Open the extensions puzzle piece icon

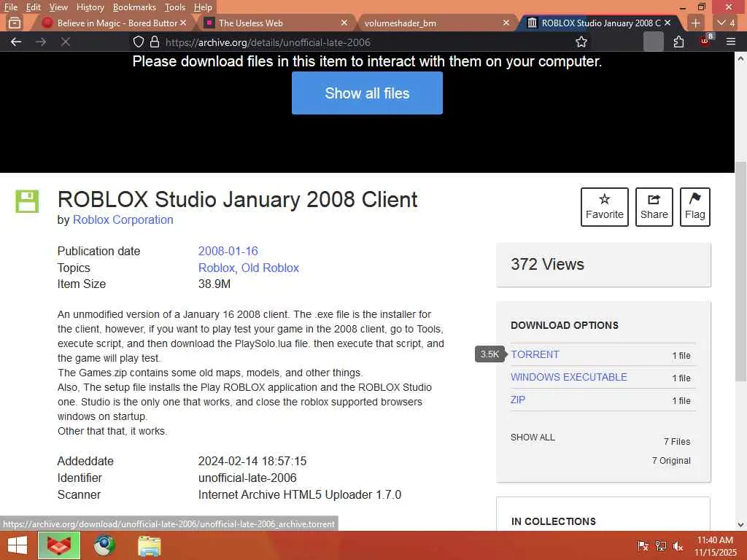point(679,42)
